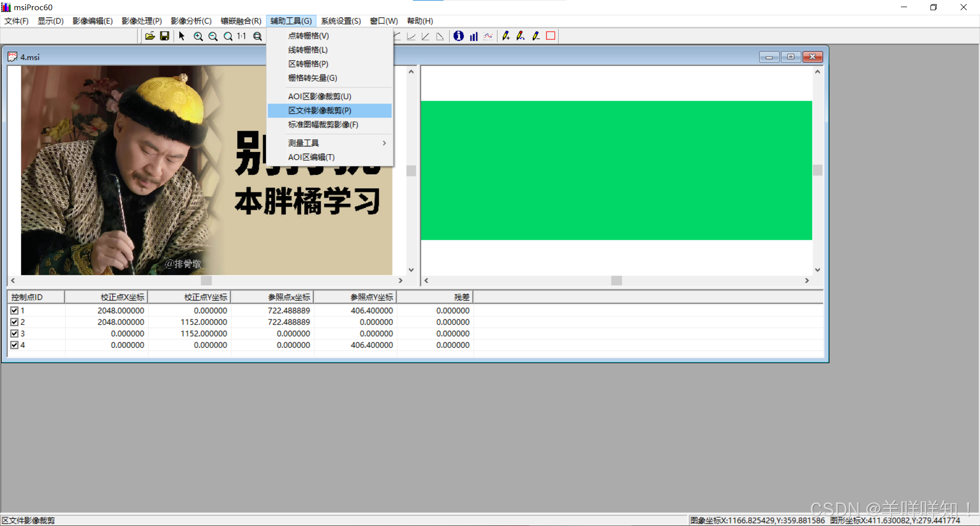Click the pencil with plus icon

[x=506, y=36]
